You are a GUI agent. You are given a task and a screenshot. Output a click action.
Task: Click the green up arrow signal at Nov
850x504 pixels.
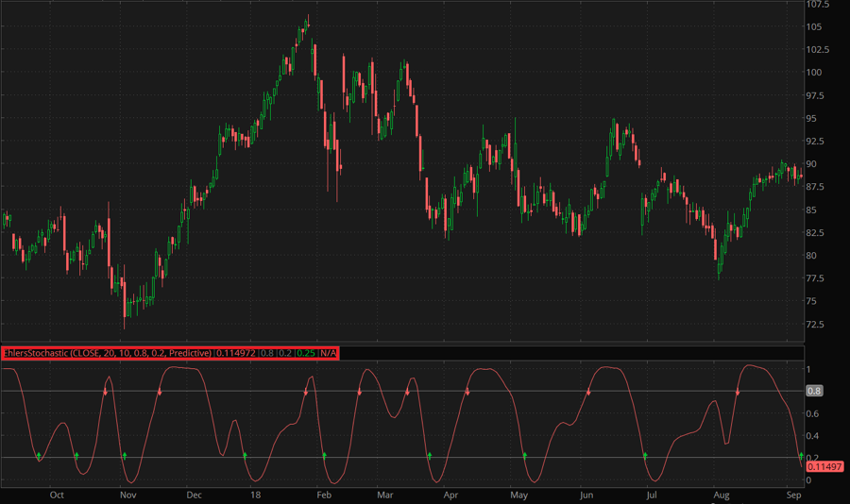pyautogui.click(x=124, y=456)
